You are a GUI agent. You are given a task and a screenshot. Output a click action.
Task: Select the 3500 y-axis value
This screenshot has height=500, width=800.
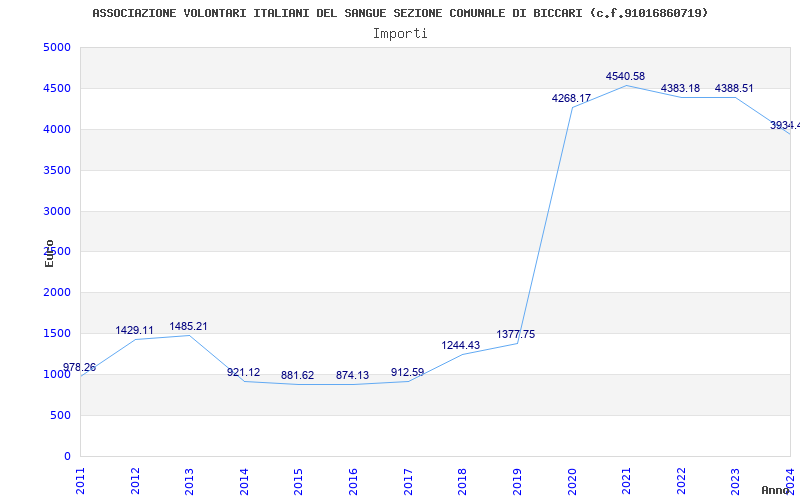57,171
